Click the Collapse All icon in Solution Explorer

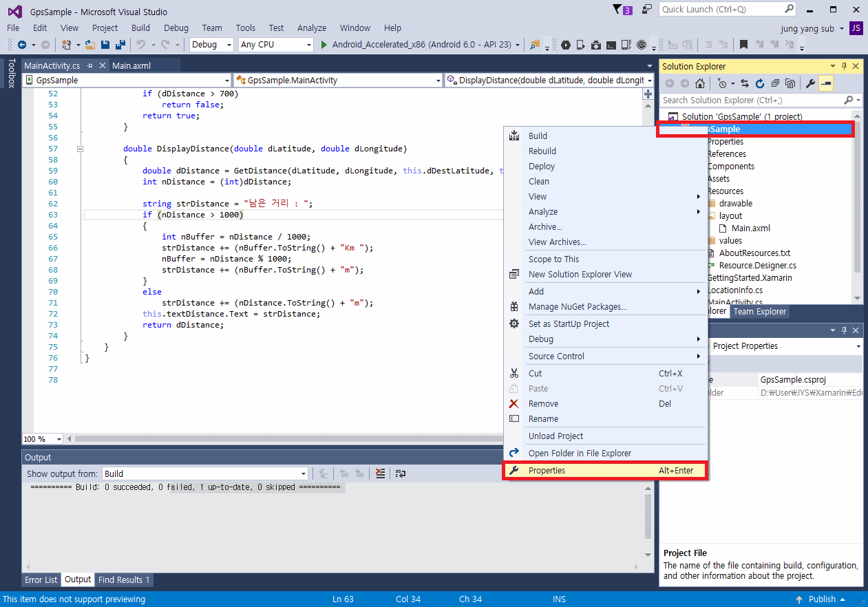(775, 83)
